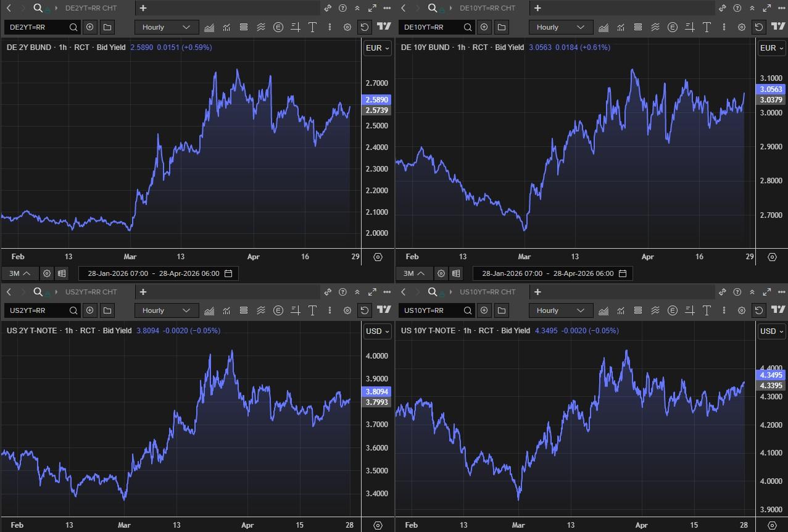Click text annotation tool in DE10YT panel
Screen dimensions: 788x532
(707, 27)
